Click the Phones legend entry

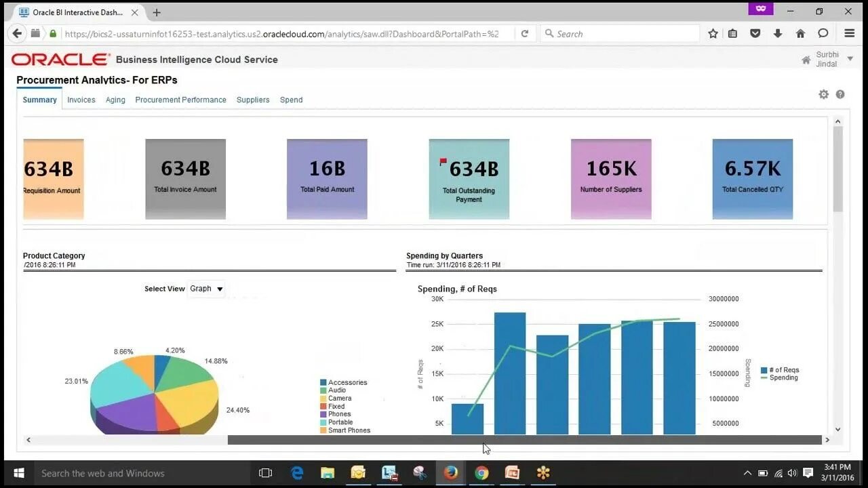(335, 414)
